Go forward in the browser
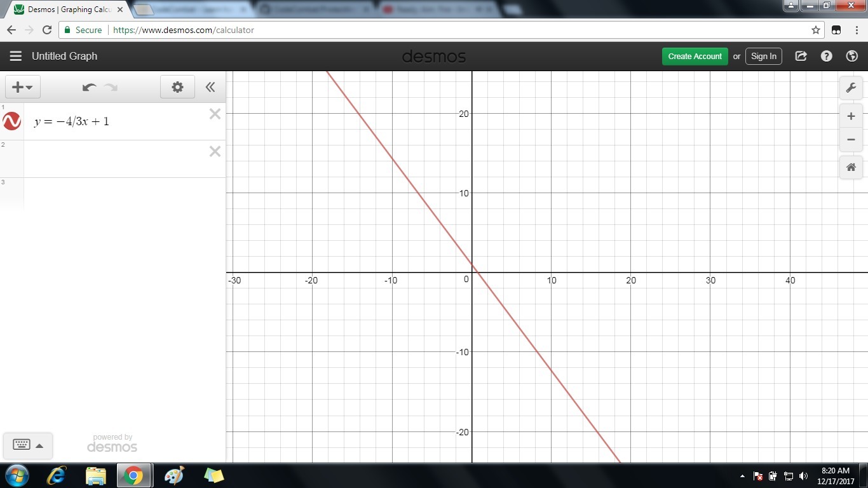Image resolution: width=868 pixels, height=488 pixels. click(29, 30)
